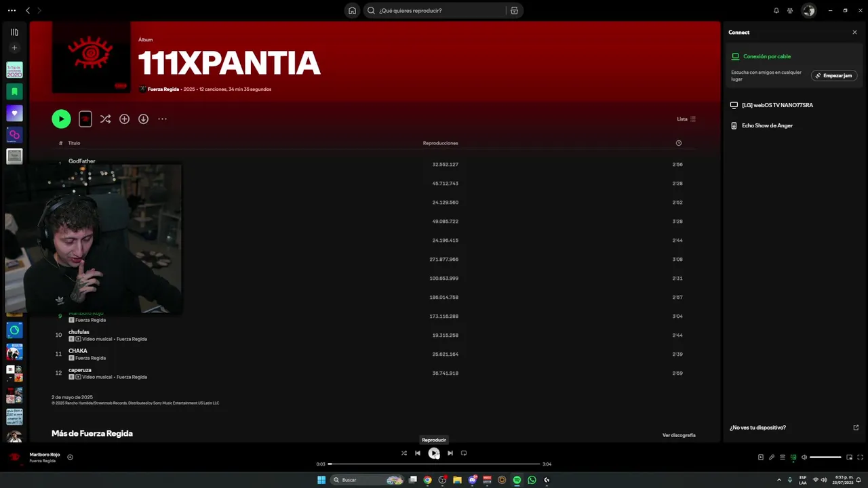Play the album with green play button
This screenshot has width=868, height=488.
61,119
